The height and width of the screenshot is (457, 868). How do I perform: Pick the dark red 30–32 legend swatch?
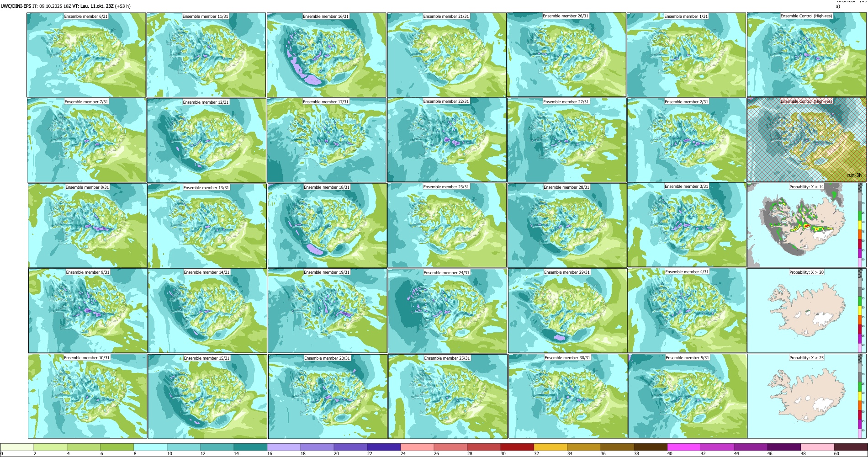click(517, 447)
